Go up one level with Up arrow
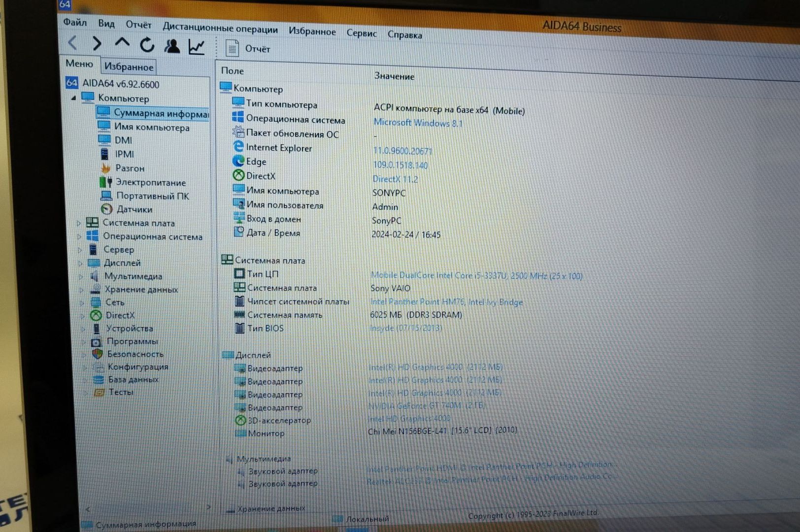Screen dimensions: 800x532 click(122, 44)
